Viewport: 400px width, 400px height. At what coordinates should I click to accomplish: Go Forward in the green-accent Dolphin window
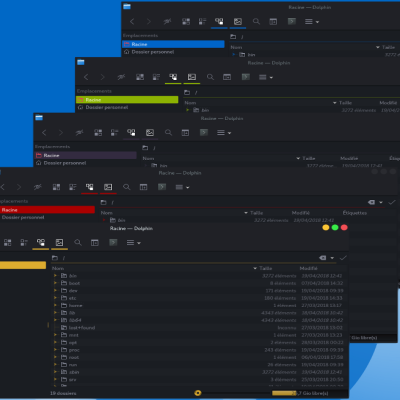tap(102, 77)
